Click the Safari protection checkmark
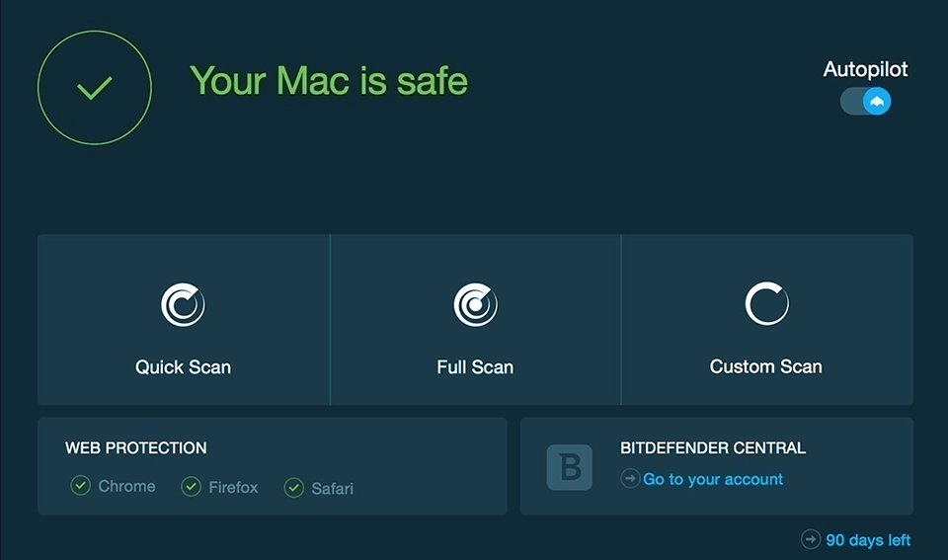The width and height of the screenshot is (948, 560). [x=293, y=488]
